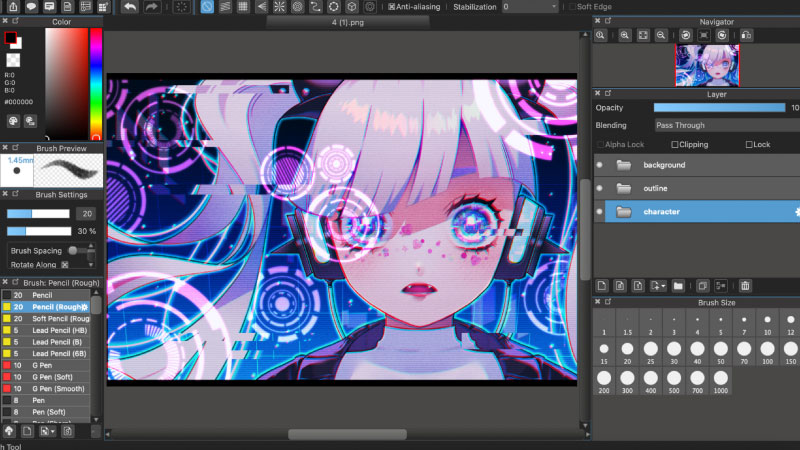Delete layer using the trash icon
The image size is (800, 450).
click(745, 286)
